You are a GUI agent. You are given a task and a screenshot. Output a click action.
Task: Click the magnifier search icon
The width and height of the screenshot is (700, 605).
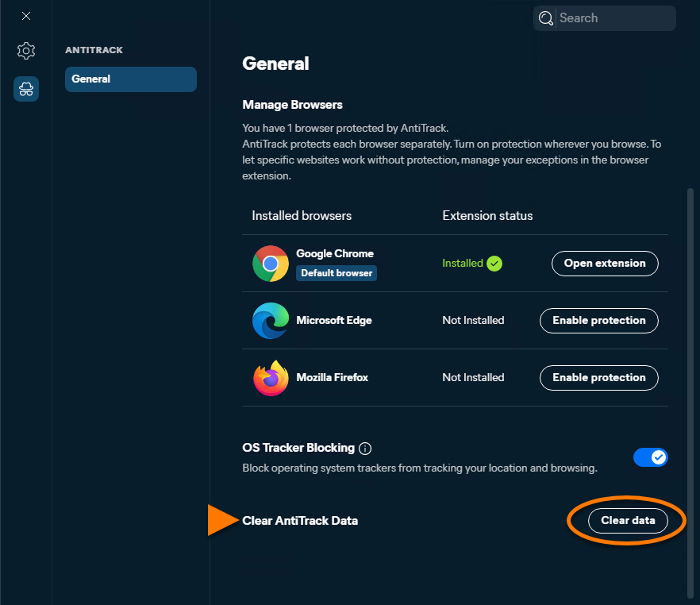(545, 18)
